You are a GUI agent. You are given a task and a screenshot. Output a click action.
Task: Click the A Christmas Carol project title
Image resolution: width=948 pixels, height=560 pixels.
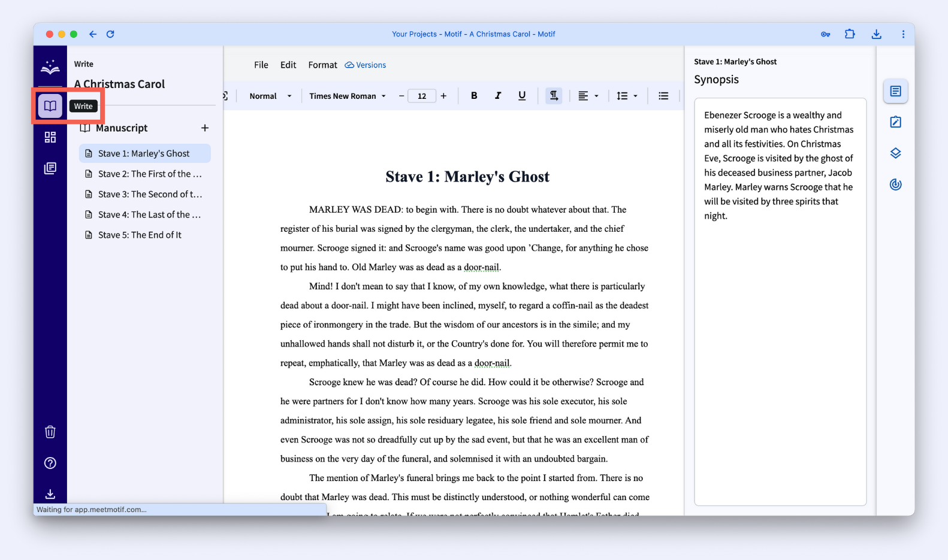click(x=119, y=84)
